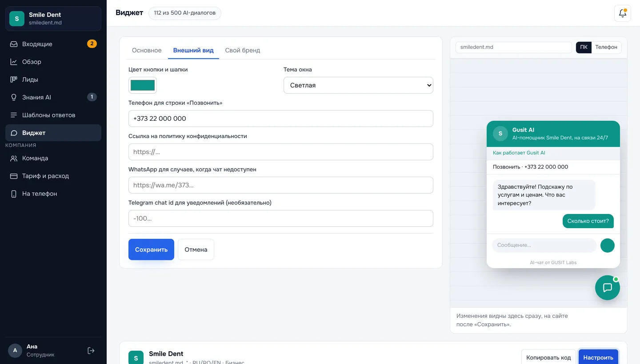Click 'AI-чат от GUSIT Labs' footer text
Image resolution: width=640 pixels, height=364 pixels.
pyautogui.click(x=553, y=262)
